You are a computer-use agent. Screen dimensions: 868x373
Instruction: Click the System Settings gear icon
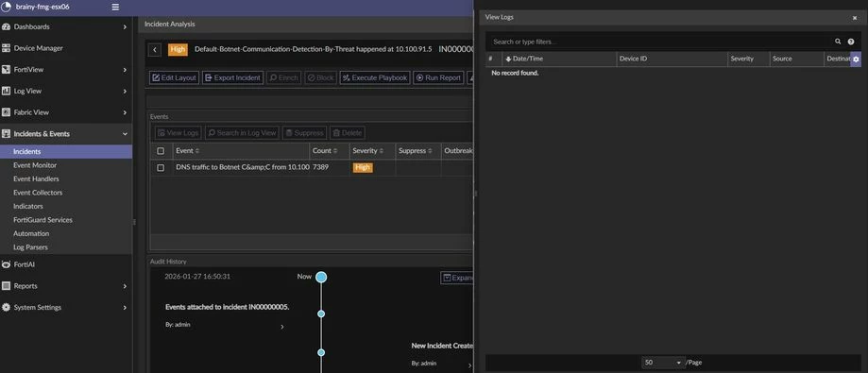[6, 307]
